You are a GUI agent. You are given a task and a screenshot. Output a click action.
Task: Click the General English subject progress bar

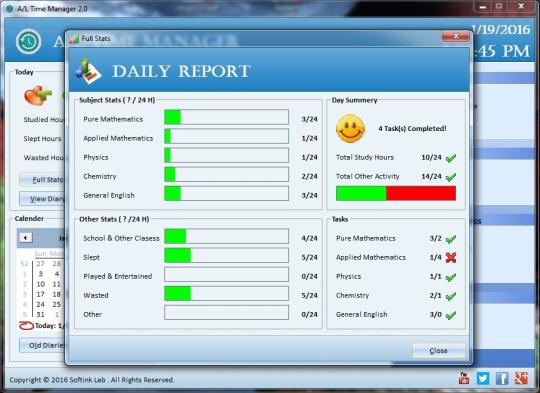(x=226, y=194)
